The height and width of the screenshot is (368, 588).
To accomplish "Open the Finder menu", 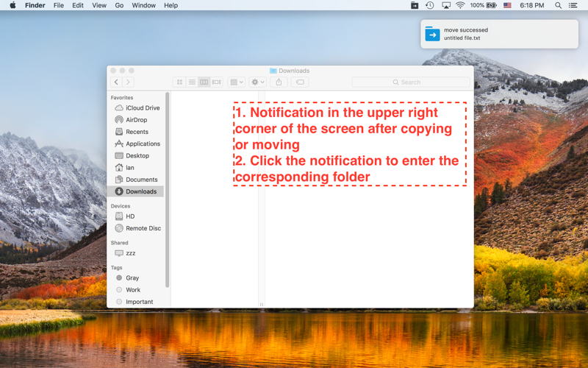I will tap(35, 5).
